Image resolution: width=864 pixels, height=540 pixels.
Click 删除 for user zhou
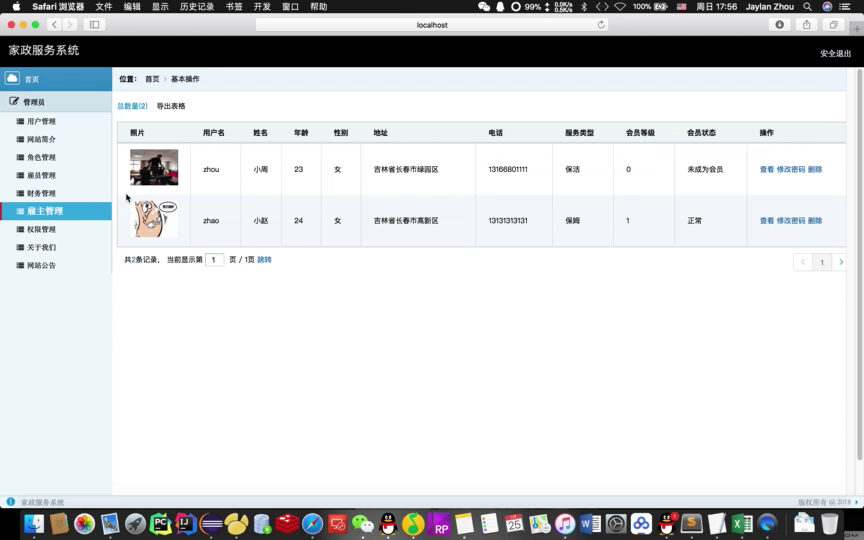[x=815, y=169]
